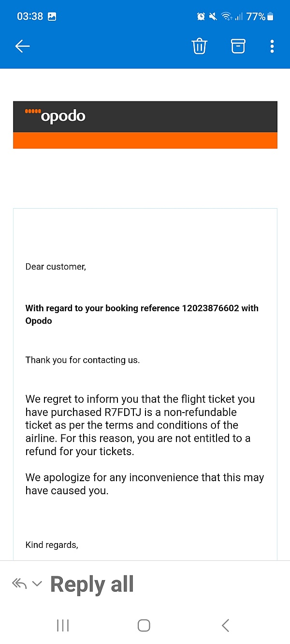Tap the mute icon in status bar
The image size is (290, 644).
[x=213, y=16]
